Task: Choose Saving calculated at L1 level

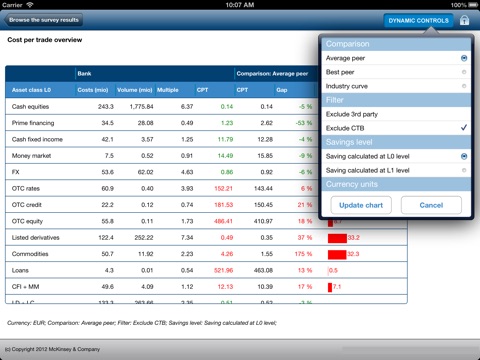Action: click(x=396, y=170)
